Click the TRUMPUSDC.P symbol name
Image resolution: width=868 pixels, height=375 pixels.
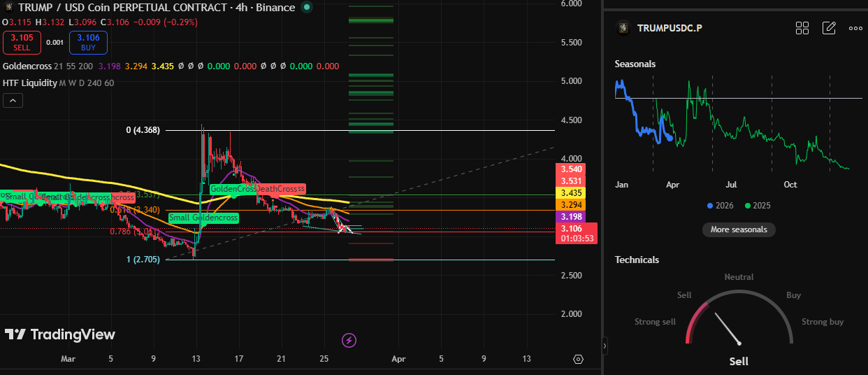[x=670, y=29]
